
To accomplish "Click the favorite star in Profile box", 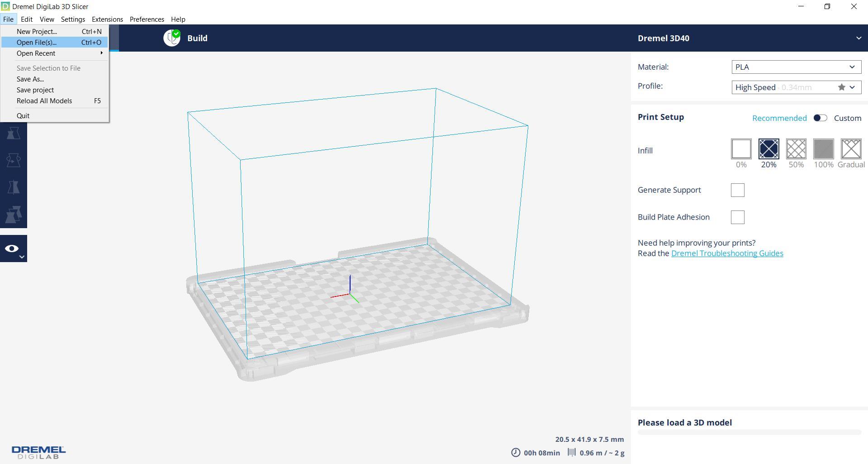I will 841,87.
